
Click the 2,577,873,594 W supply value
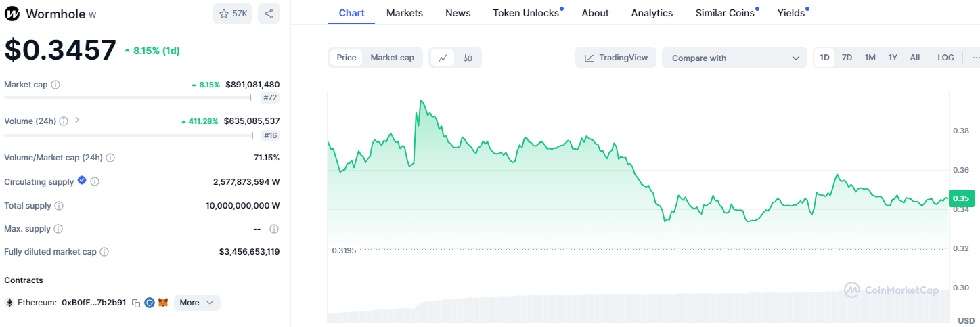pyautogui.click(x=246, y=182)
